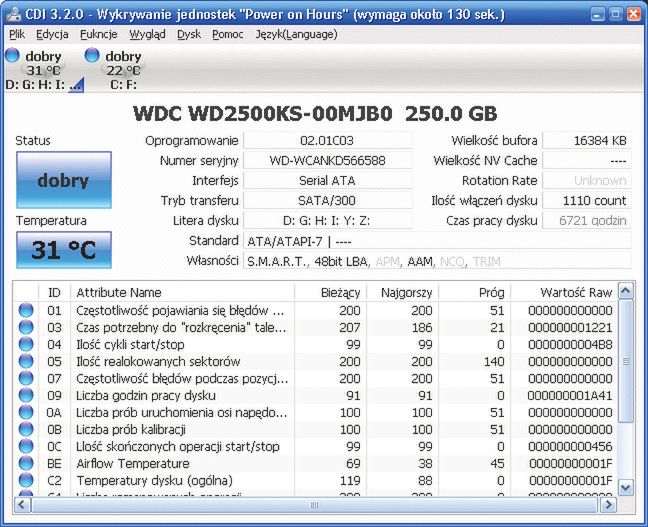Click status orb of attribute 0B
The width and height of the screenshot is (648, 527).
[x=26, y=429]
